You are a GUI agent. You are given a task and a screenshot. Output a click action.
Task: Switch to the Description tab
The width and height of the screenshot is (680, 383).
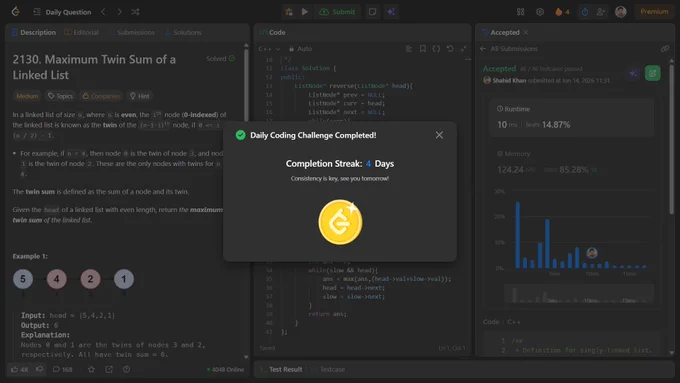tap(34, 33)
